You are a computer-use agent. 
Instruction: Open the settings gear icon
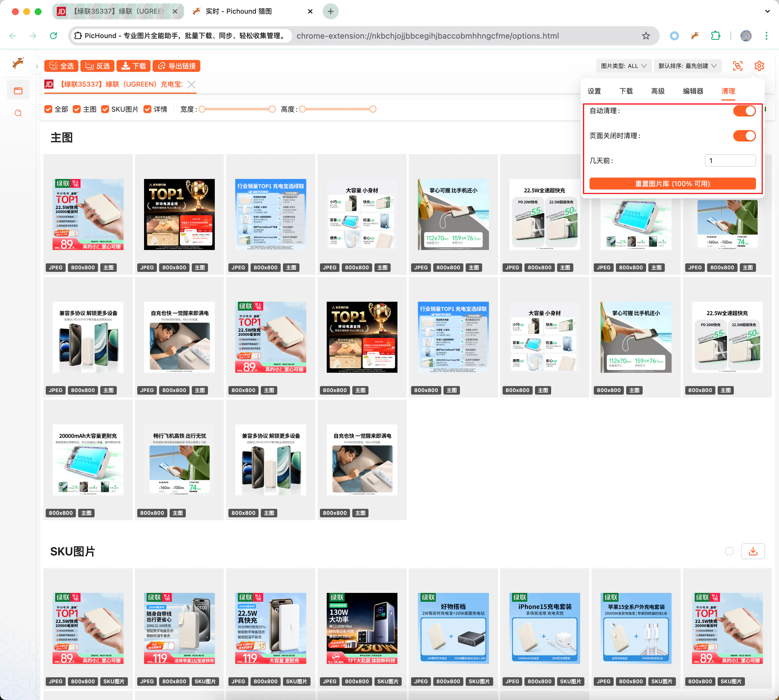759,66
